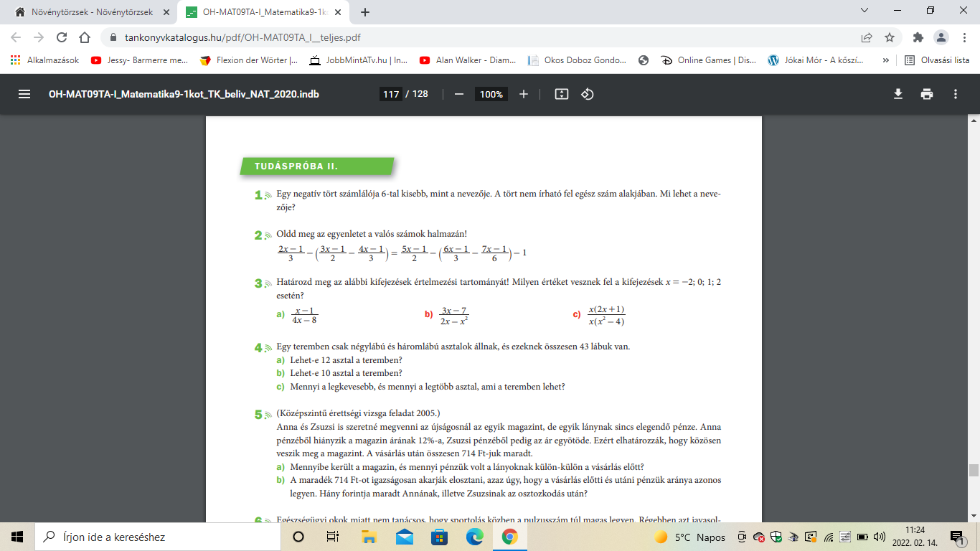Open the tab search dropdown arrow

(866, 11)
